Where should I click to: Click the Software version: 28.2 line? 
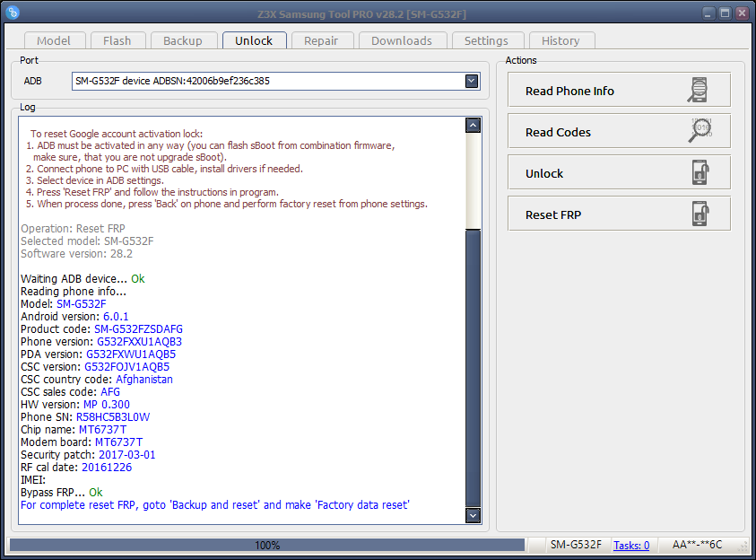76,254
